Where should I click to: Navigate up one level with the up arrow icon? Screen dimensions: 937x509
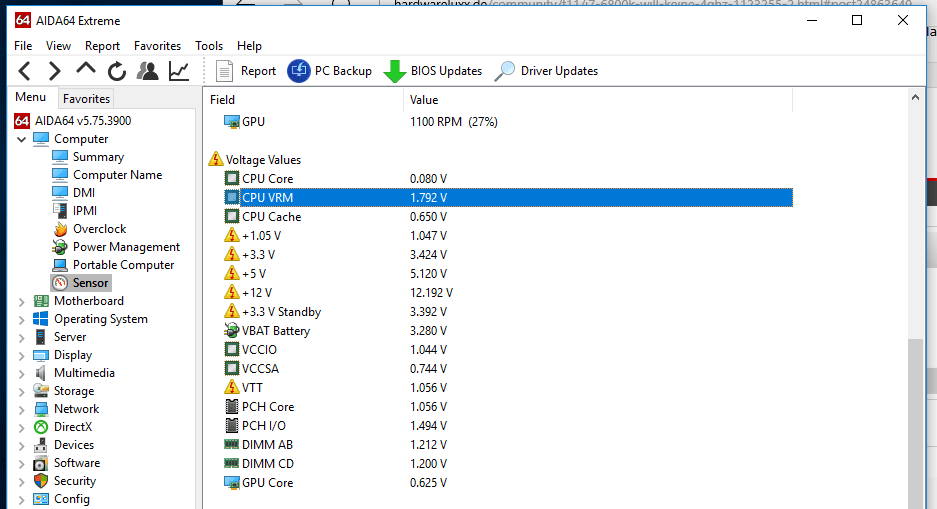(86, 70)
